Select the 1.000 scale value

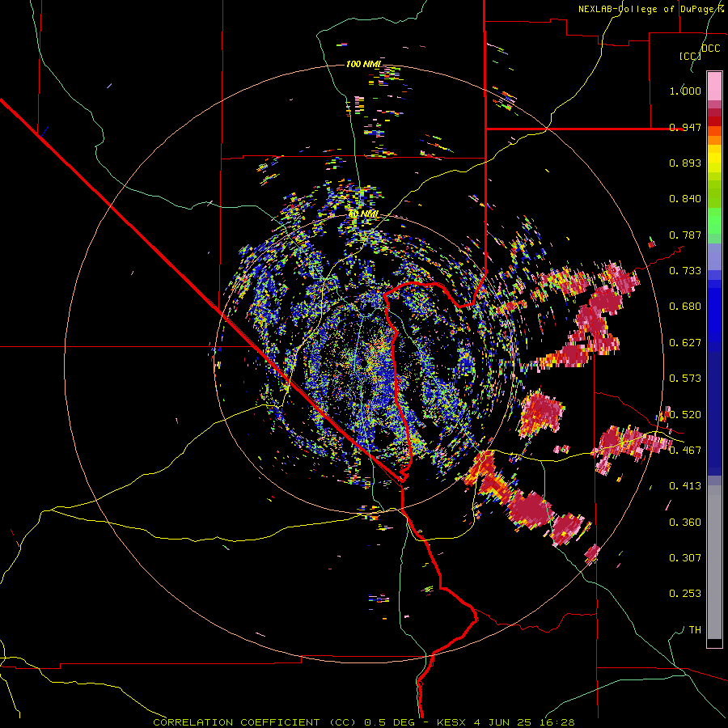(x=685, y=91)
